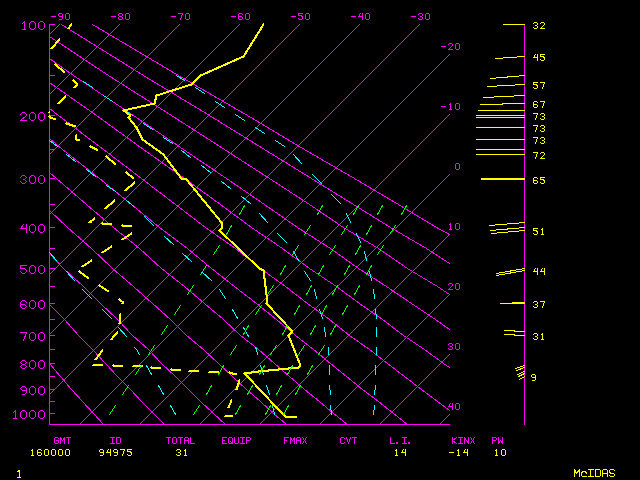Select the -90 temperature label at top
640x480 pixels.
[x=61, y=17]
